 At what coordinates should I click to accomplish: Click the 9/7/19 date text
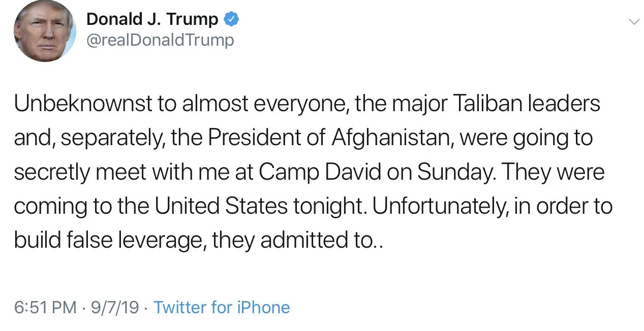115,307
